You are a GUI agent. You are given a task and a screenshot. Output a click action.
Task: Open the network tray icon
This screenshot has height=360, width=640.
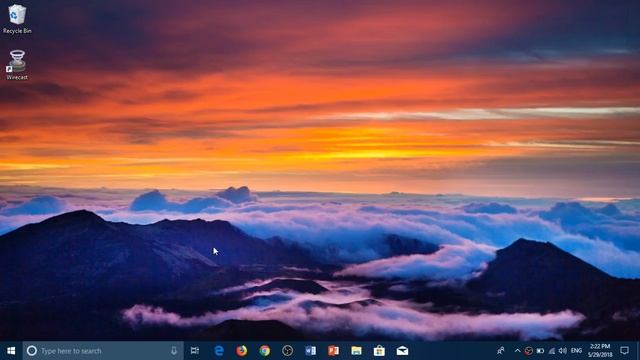(551, 351)
